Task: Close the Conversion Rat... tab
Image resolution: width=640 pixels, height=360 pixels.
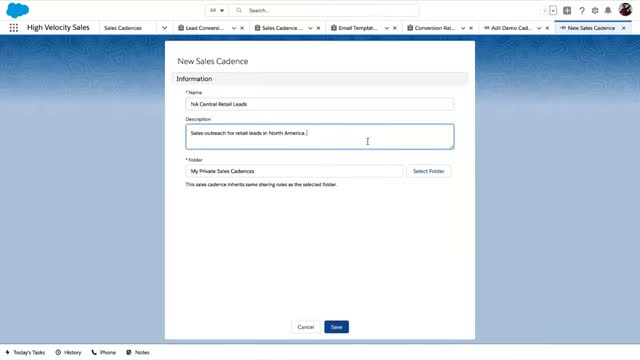Action: point(471,28)
